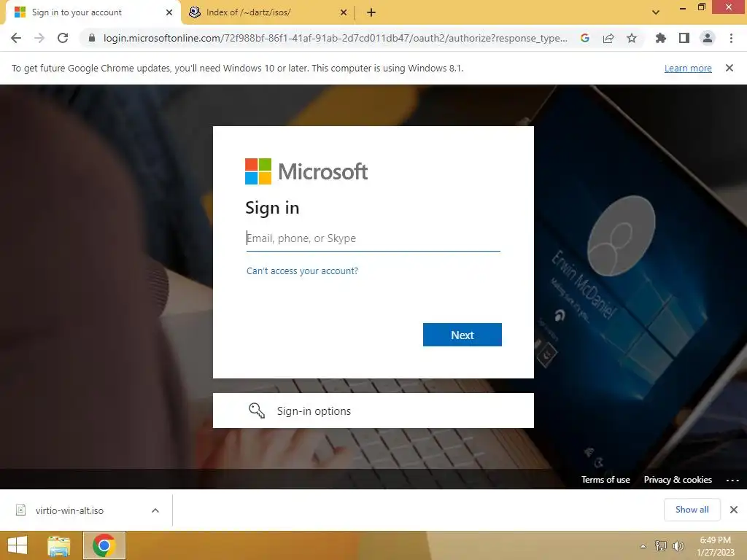Open the tab search dropdown arrow
The height and width of the screenshot is (560, 747).
(x=656, y=12)
